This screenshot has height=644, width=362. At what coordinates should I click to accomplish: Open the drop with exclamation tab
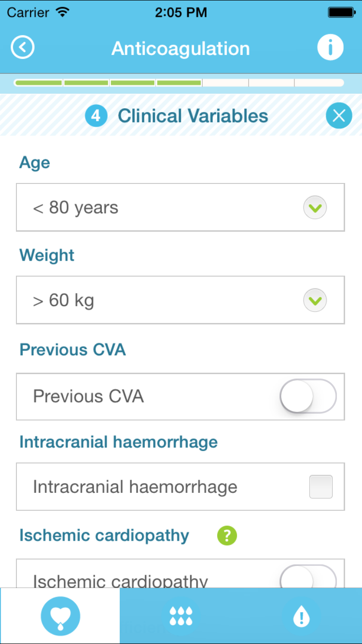pos(301,616)
